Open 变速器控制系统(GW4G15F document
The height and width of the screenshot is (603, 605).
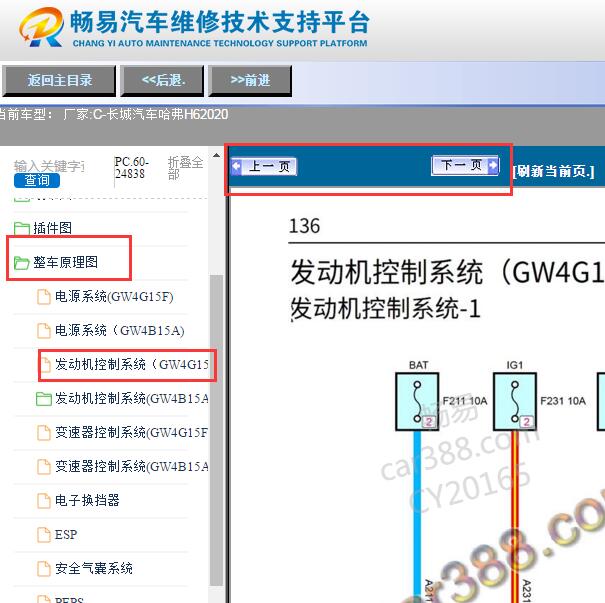(x=131, y=432)
